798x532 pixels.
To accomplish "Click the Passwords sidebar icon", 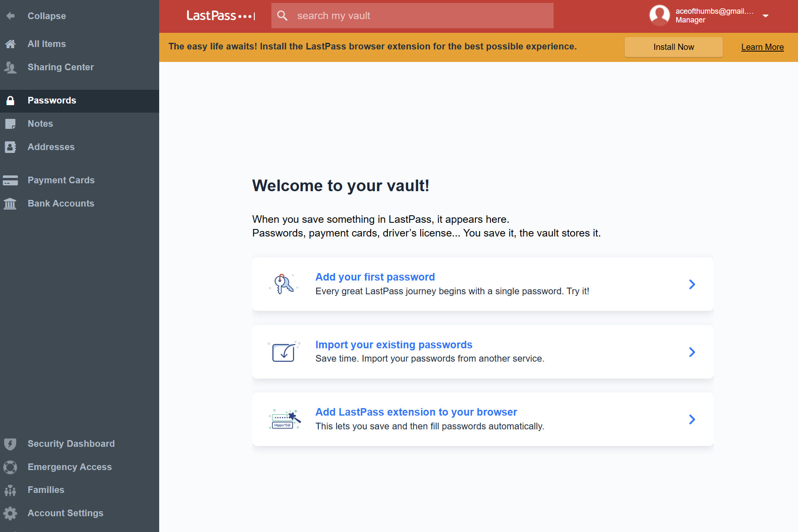I will [x=11, y=100].
